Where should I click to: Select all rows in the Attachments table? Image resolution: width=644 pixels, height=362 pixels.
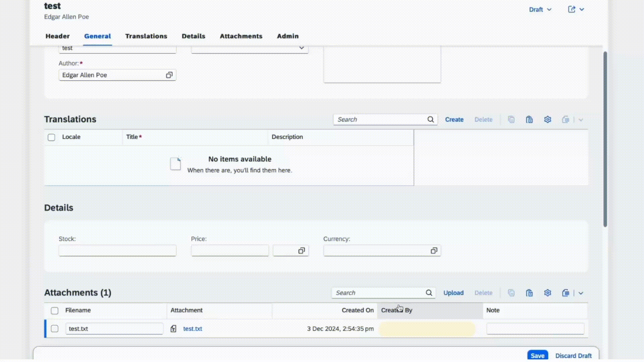pos(55,311)
